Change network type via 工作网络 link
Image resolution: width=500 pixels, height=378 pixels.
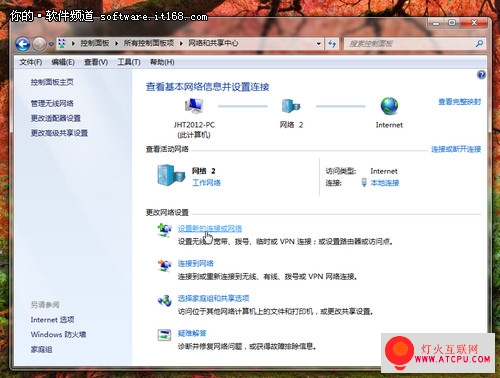(x=206, y=183)
